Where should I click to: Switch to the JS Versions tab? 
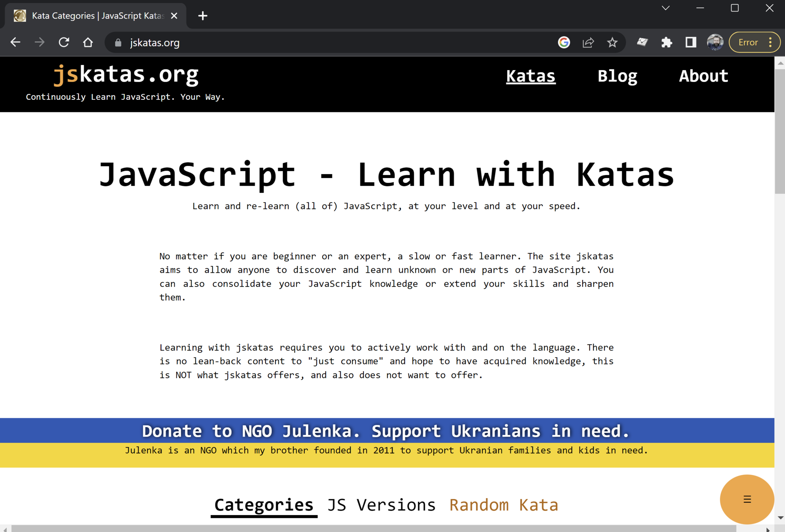[x=381, y=505]
